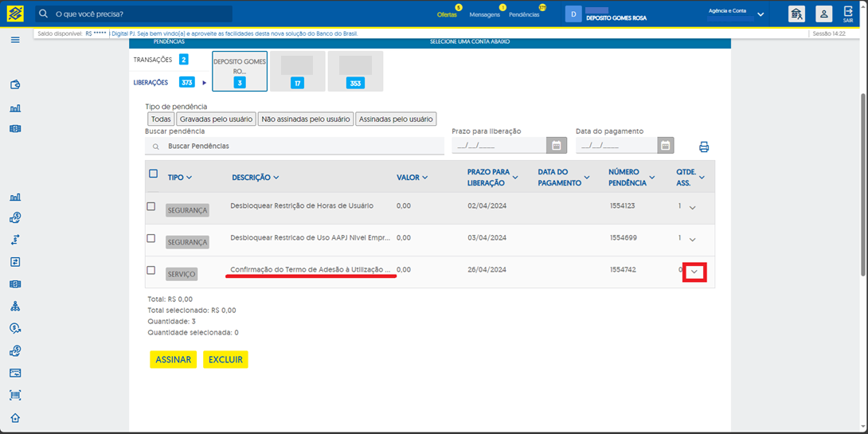Sort by the VALOR column chevron
The width and height of the screenshot is (868, 434).
[425, 178]
